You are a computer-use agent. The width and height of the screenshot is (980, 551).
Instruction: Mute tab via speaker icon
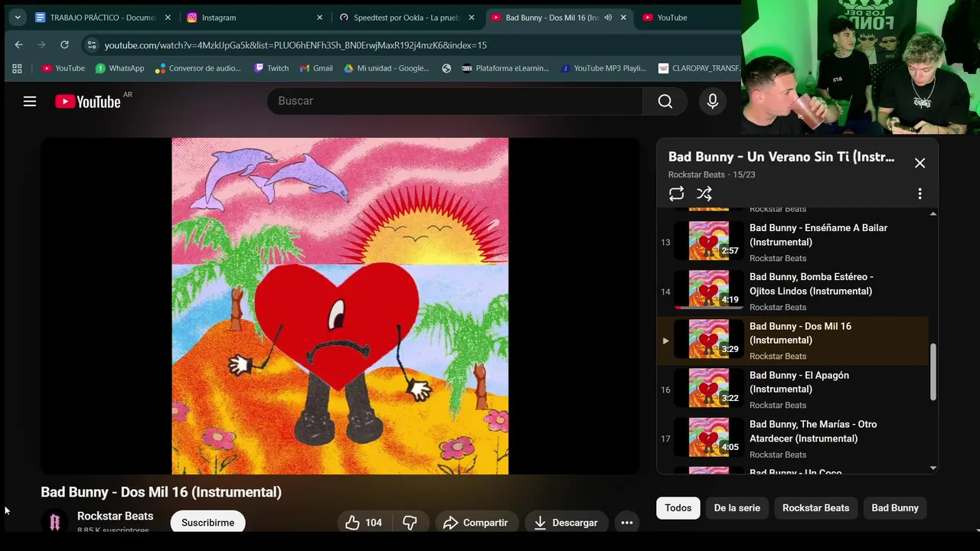[x=608, y=17]
